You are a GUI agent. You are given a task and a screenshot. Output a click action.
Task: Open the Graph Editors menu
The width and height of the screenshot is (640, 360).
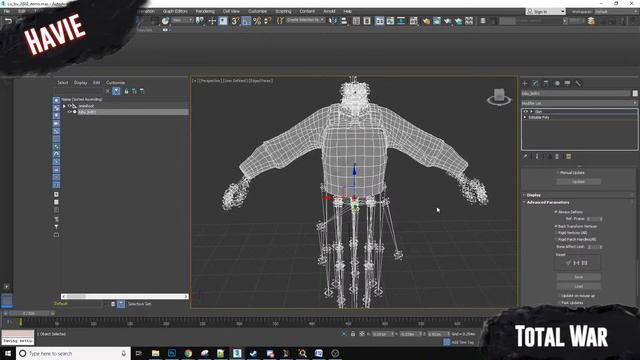(x=175, y=11)
